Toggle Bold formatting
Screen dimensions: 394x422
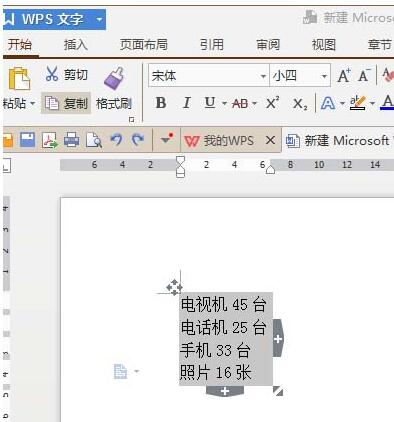[x=161, y=103]
